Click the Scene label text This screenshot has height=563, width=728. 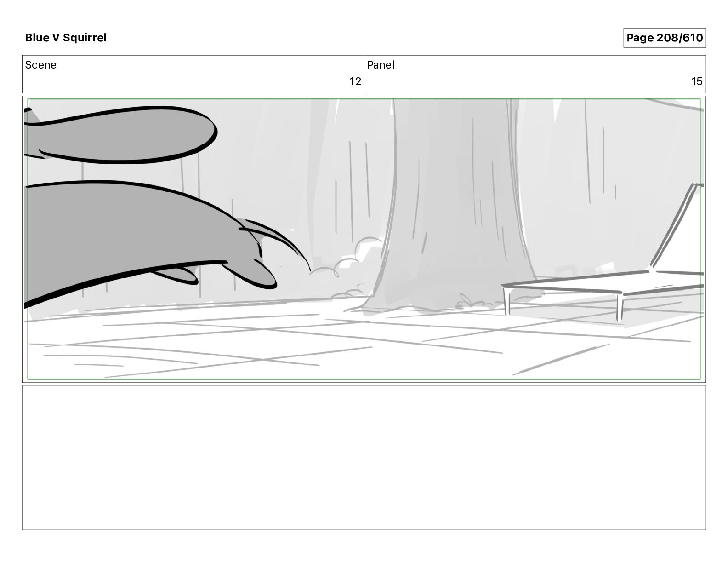[x=41, y=65]
